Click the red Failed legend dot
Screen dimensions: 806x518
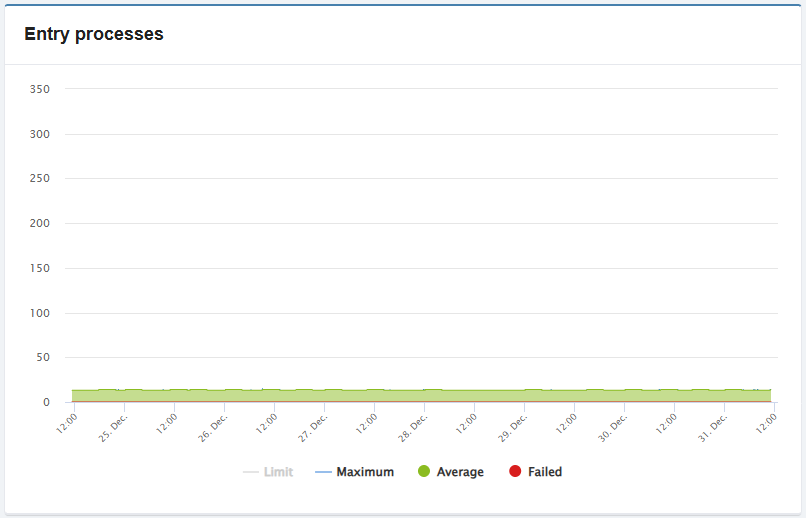tap(515, 472)
